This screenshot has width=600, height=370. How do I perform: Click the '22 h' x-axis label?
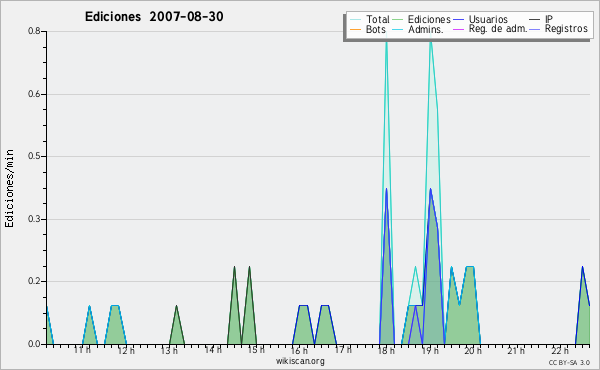[560, 350]
